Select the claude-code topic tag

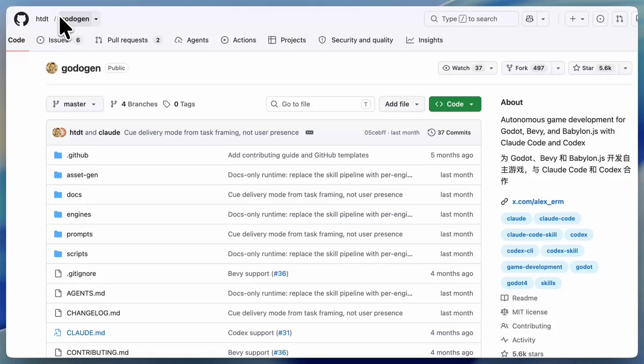coord(557,218)
